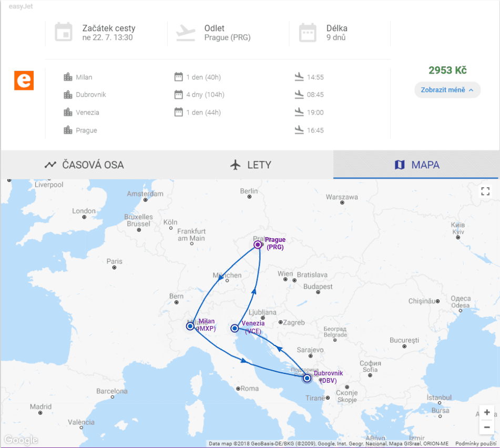Zoom in on the map

coord(487,412)
